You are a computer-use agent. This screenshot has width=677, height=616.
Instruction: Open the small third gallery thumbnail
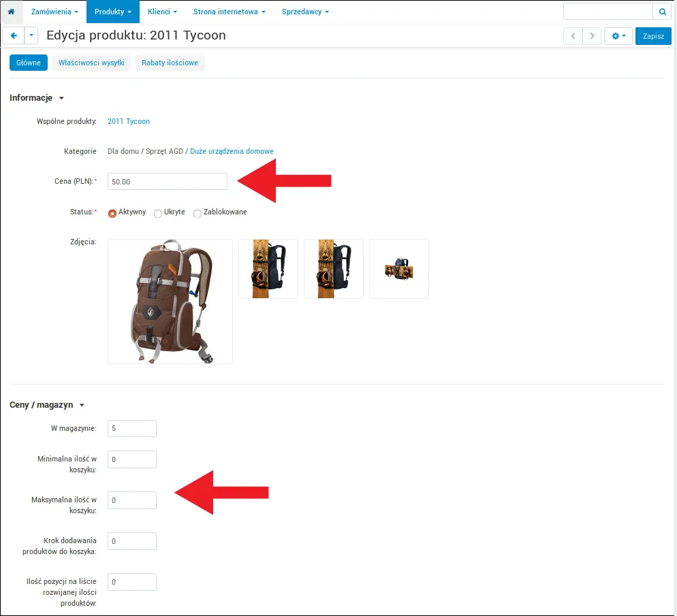399,269
